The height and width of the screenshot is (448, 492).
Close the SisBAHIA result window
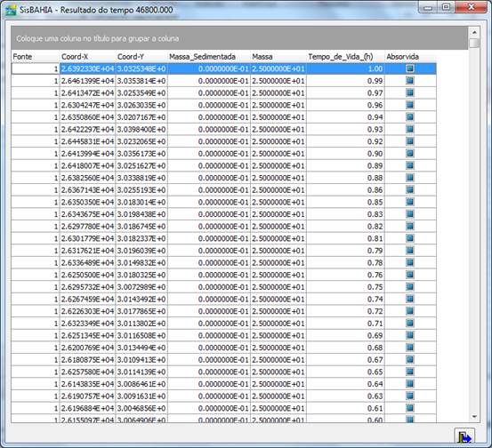tap(471, 7)
